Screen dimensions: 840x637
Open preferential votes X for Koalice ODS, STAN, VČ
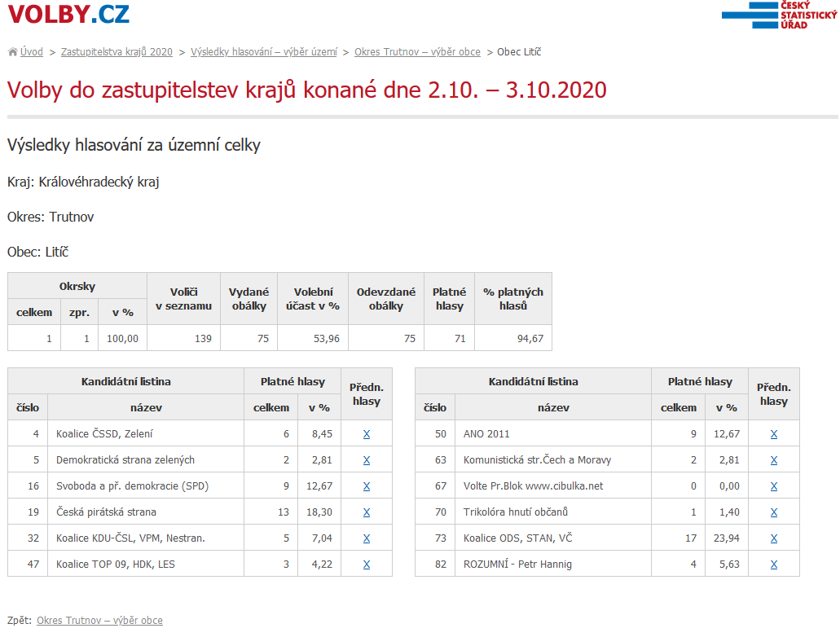[774, 538]
